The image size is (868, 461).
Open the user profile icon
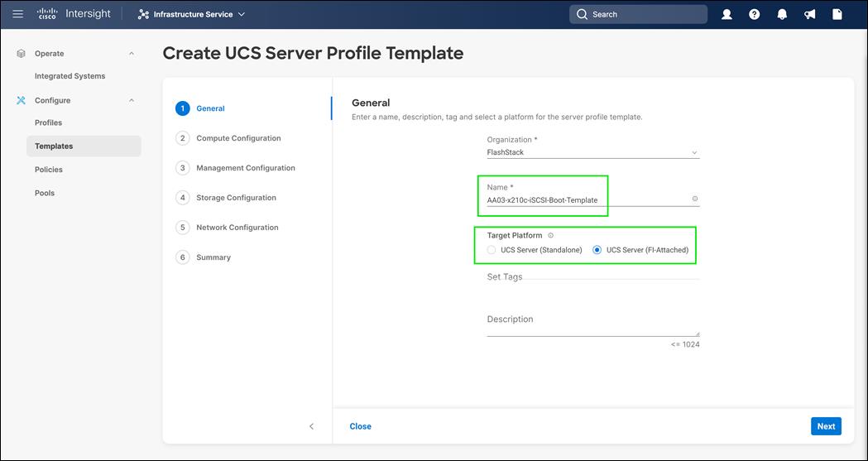tap(727, 15)
